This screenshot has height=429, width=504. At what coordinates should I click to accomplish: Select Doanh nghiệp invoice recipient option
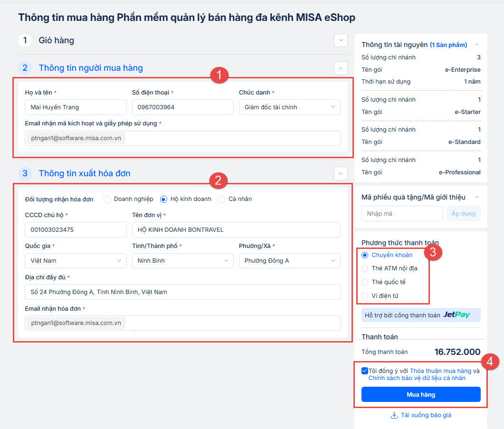[x=107, y=199]
